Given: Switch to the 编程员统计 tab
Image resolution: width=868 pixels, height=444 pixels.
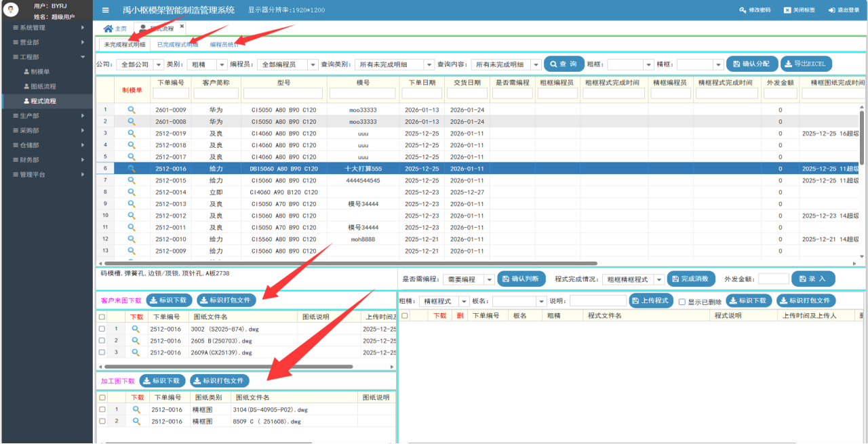Looking at the screenshot, I should tap(224, 45).
